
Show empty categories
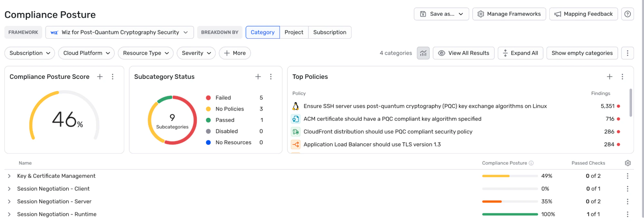click(582, 53)
